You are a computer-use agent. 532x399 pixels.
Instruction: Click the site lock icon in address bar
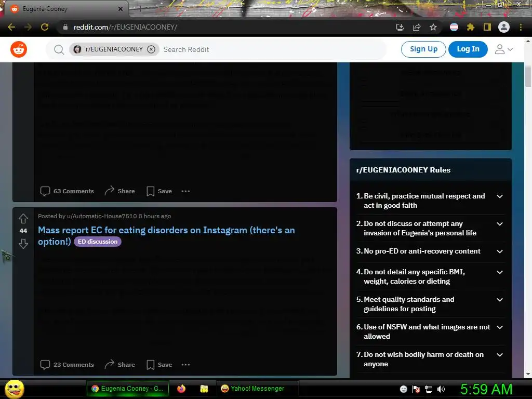(x=65, y=27)
